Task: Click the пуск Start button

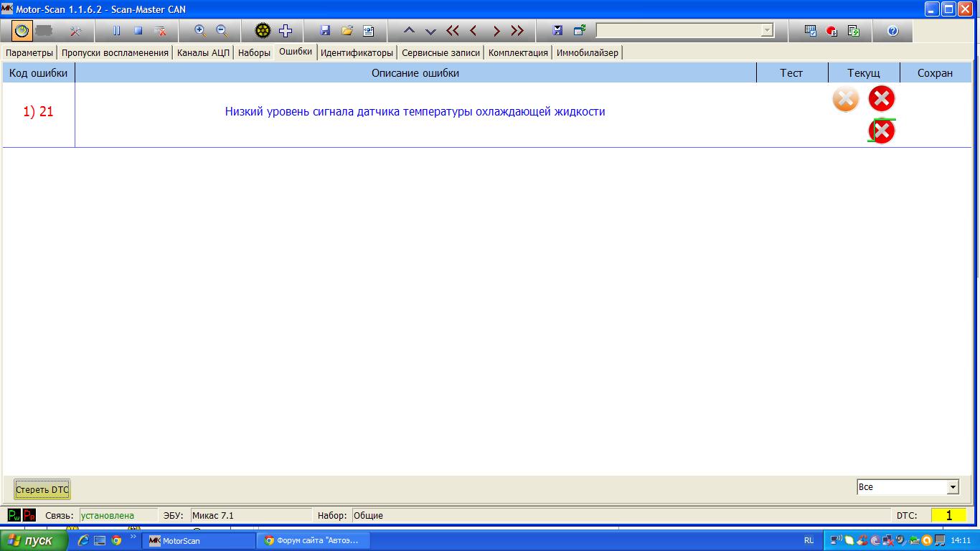Action: [x=34, y=540]
